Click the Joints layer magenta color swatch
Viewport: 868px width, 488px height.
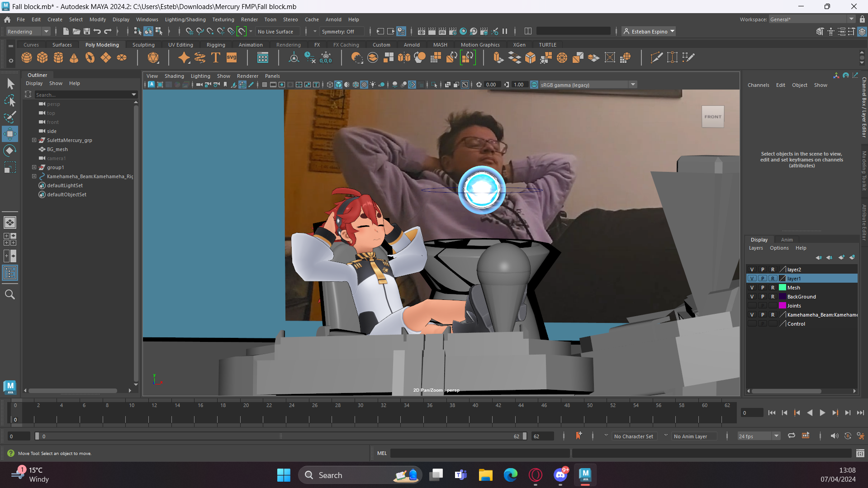[x=783, y=306]
